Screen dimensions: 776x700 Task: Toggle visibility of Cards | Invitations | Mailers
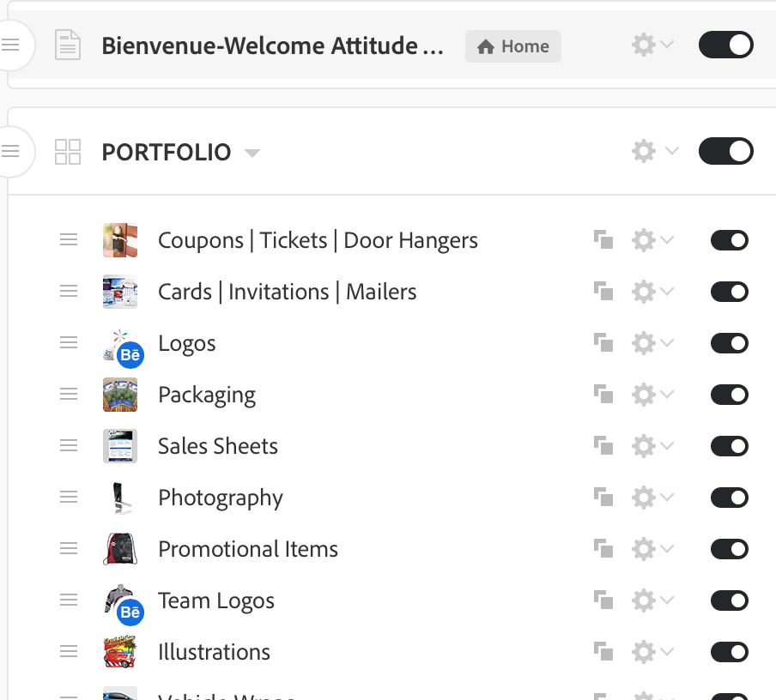click(x=729, y=292)
